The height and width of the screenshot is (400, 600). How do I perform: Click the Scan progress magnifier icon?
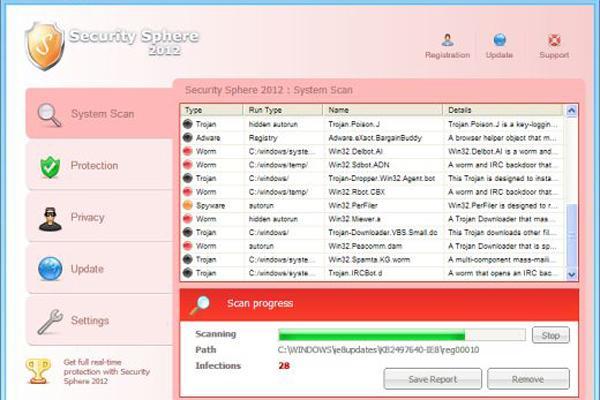[x=200, y=305]
